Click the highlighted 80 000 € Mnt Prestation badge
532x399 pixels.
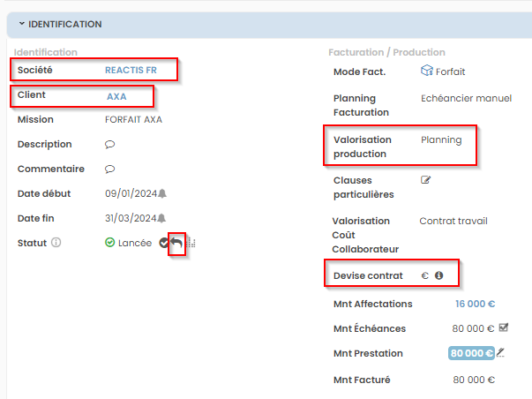point(471,353)
